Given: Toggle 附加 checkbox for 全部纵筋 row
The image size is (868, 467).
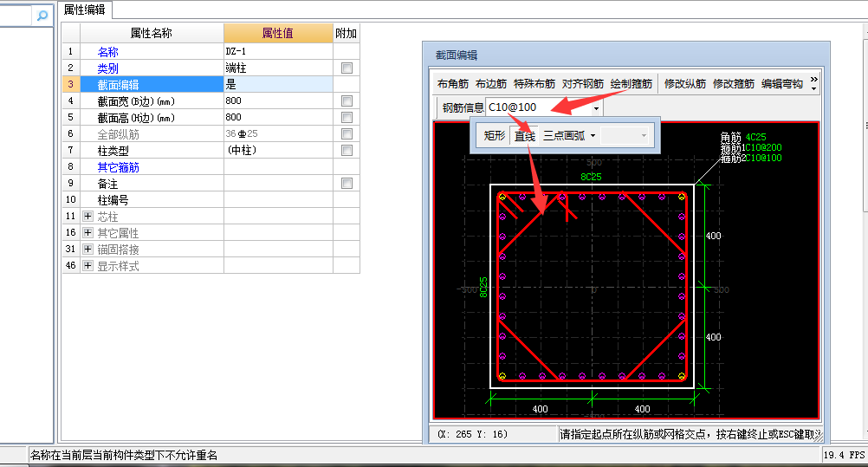Looking at the screenshot, I should click(x=347, y=134).
